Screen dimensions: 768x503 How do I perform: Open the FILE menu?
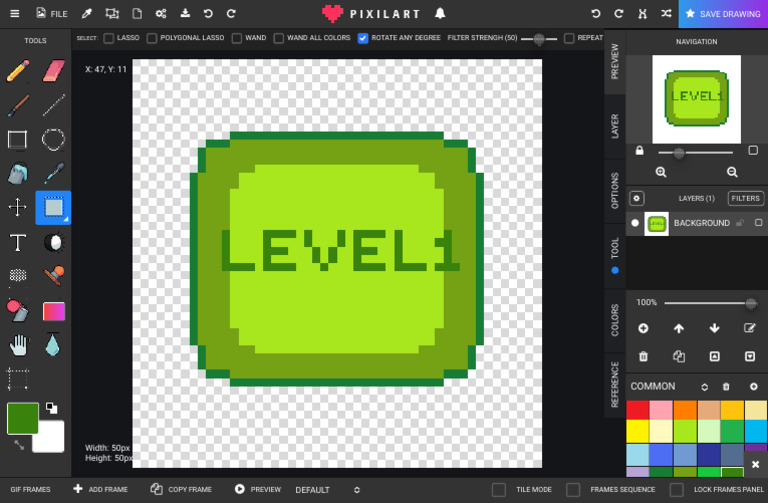click(x=52, y=14)
